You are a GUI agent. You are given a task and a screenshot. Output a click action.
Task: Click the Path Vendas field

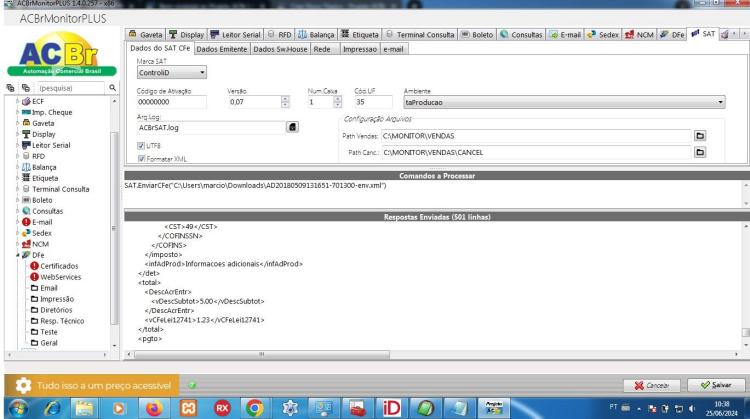(x=536, y=136)
